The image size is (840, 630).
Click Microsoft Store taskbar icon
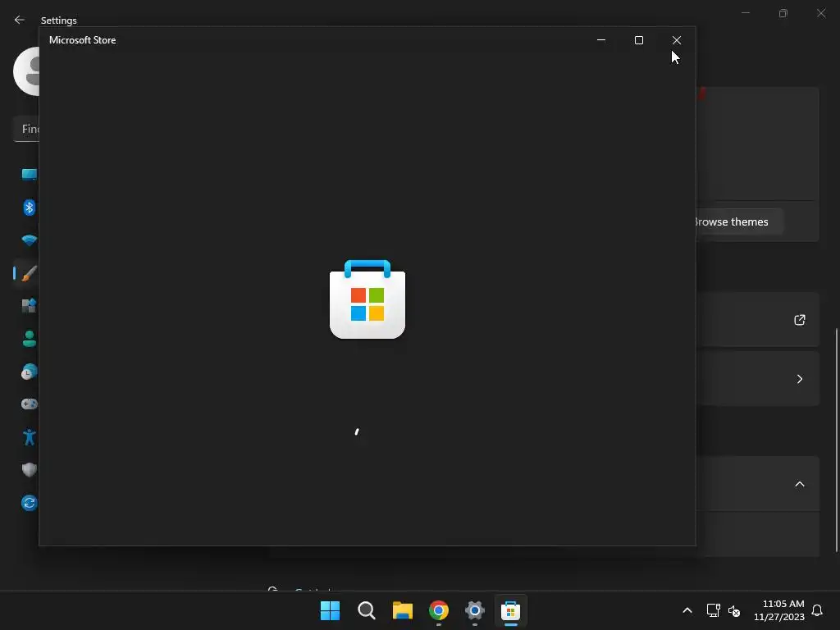pos(510,610)
